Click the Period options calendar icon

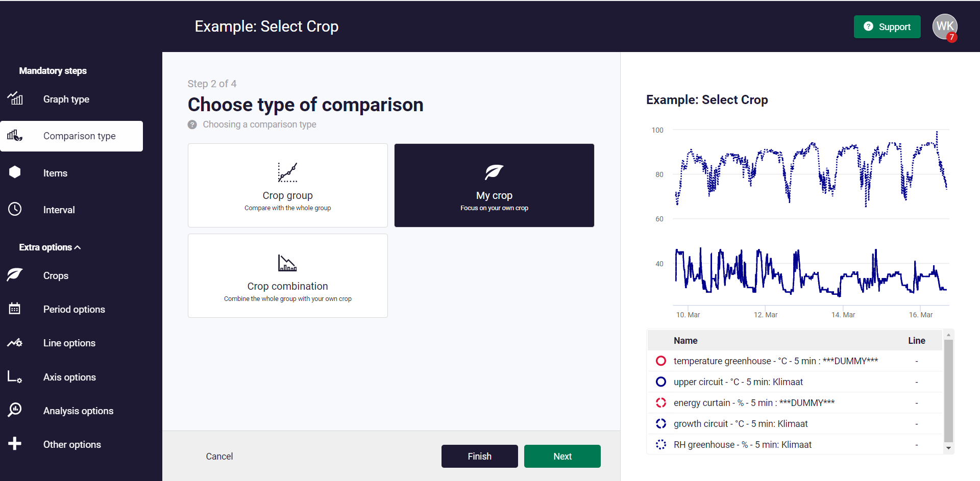pyautogui.click(x=15, y=309)
